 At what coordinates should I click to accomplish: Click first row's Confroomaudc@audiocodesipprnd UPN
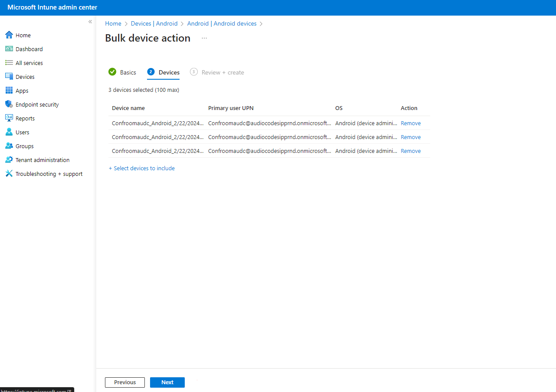coord(270,123)
